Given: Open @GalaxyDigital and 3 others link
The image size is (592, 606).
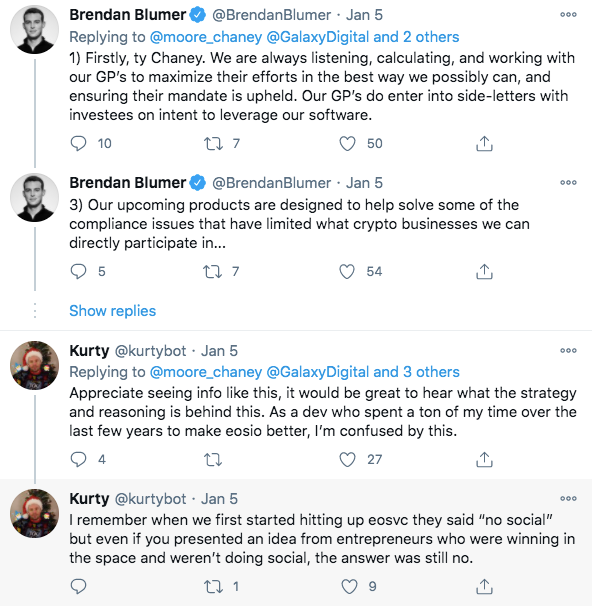Looking at the screenshot, I should pyautogui.click(x=363, y=372).
